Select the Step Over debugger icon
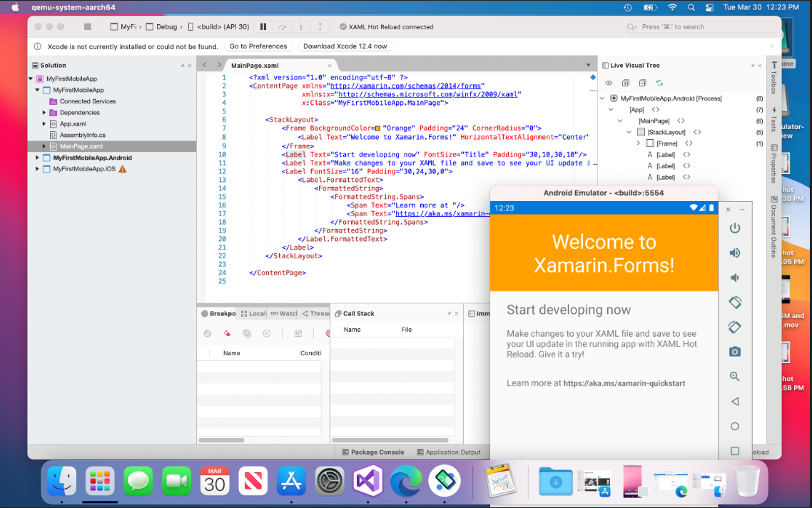The width and height of the screenshot is (812, 508). coord(283,26)
